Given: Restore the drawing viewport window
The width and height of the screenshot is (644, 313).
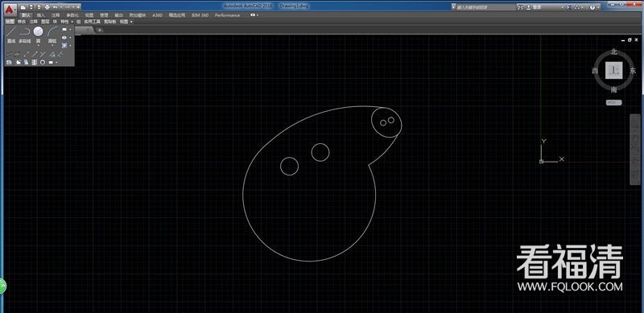Looking at the screenshot, I should (x=630, y=40).
